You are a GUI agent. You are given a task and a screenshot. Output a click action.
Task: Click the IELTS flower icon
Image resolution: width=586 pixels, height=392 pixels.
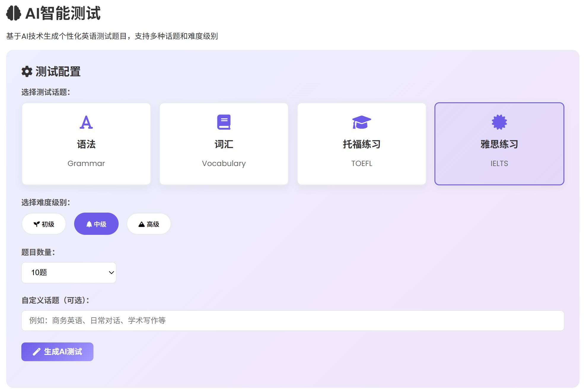pyautogui.click(x=499, y=122)
